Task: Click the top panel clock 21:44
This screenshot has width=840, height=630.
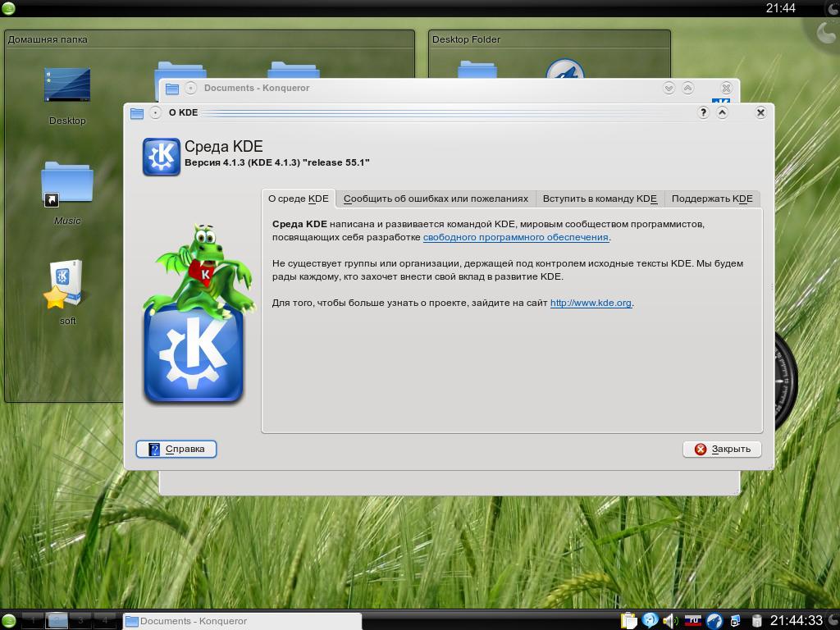Action: click(x=781, y=8)
